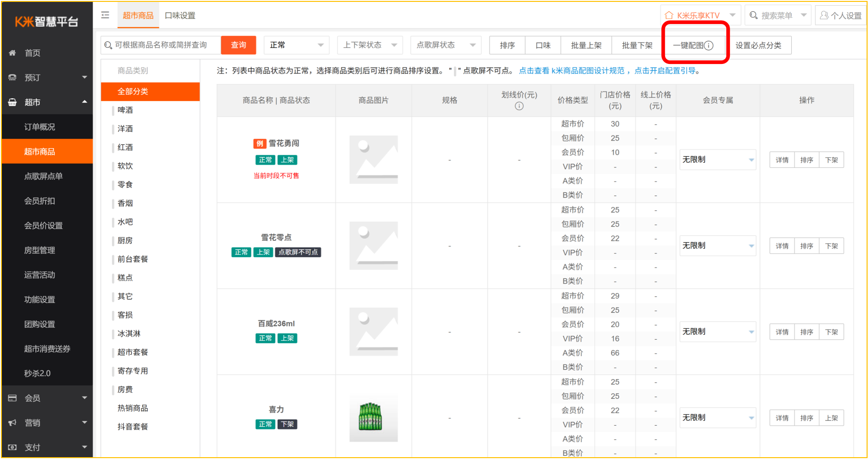Select the 超市商品 tab
This screenshot has width=868, height=460.
click(x=138, y=15)
